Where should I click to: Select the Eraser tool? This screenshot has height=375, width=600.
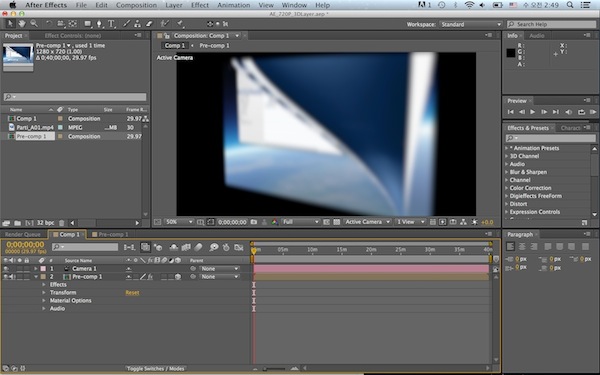[149, 24]
